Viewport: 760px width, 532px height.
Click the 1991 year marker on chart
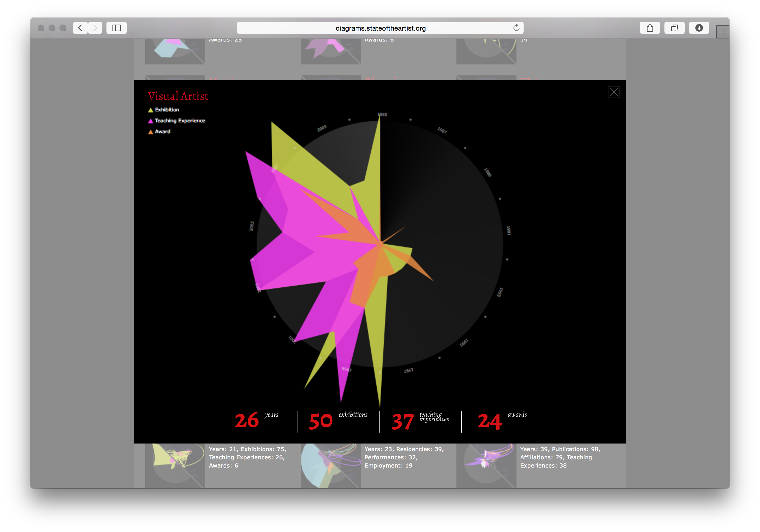click(x=509, y=230)
